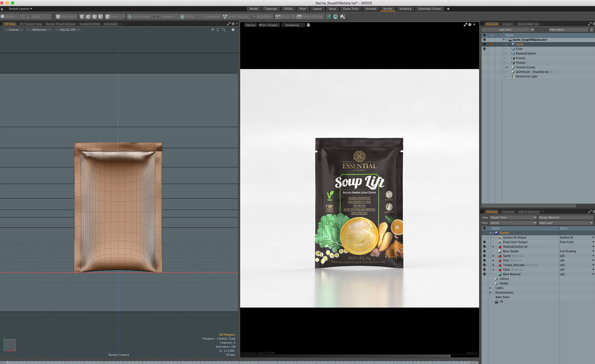The height and width of the screenshot is (364, 595).
Task: Toggle visibility of Base Shader layer
Action: [x=484, y=251]
